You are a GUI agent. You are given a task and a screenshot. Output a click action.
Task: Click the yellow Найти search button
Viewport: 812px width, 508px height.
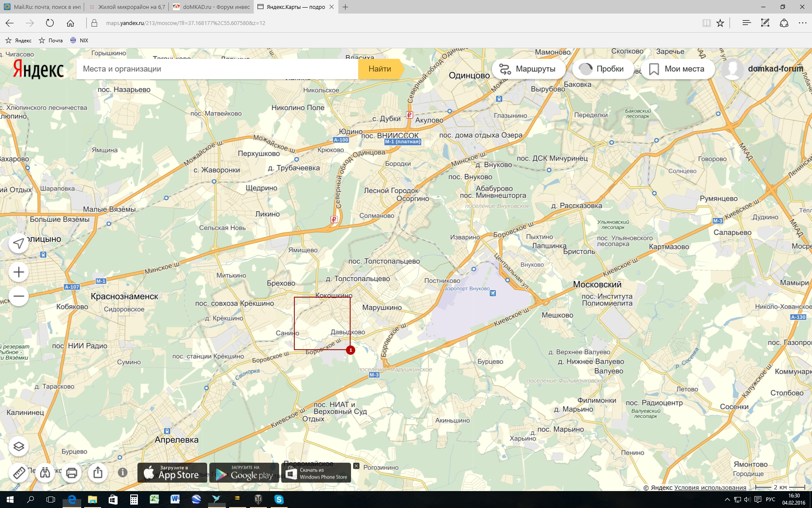pyautogui.click(x=379, y=69)
